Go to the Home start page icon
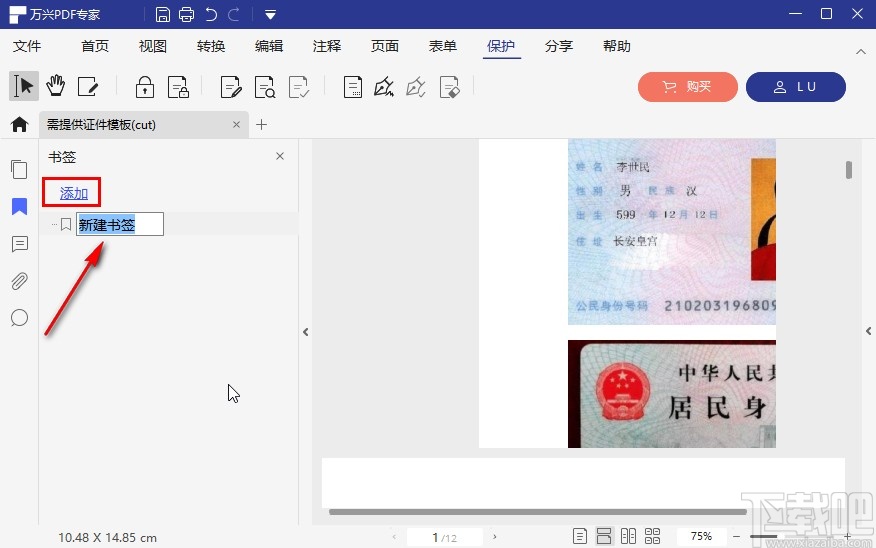Screen dimensions: 876x548 tap(20, 124)
